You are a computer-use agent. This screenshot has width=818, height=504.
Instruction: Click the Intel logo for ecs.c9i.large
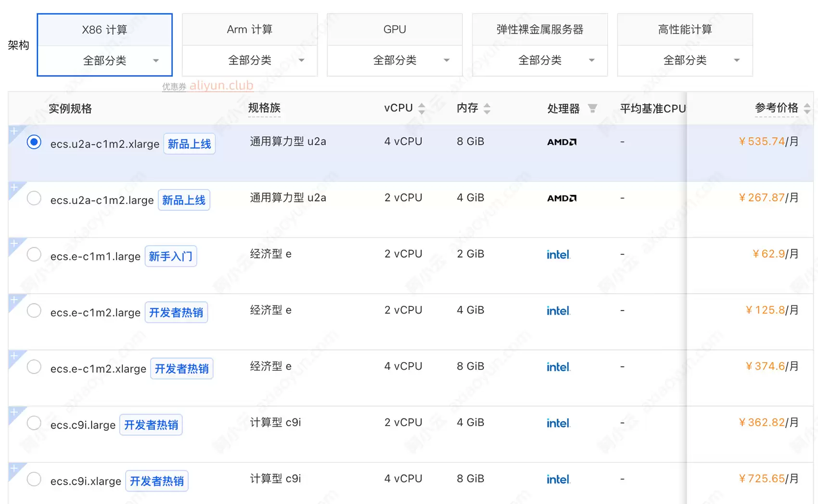558,423
